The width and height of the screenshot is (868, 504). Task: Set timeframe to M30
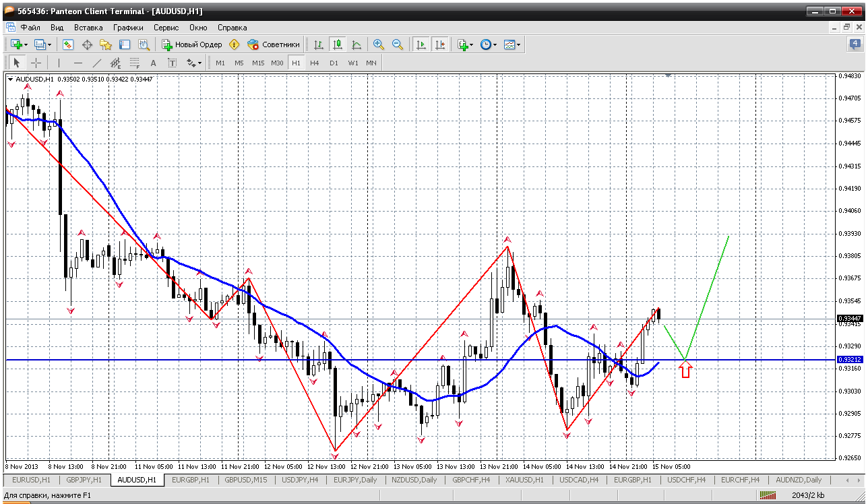tap(277, 63)
